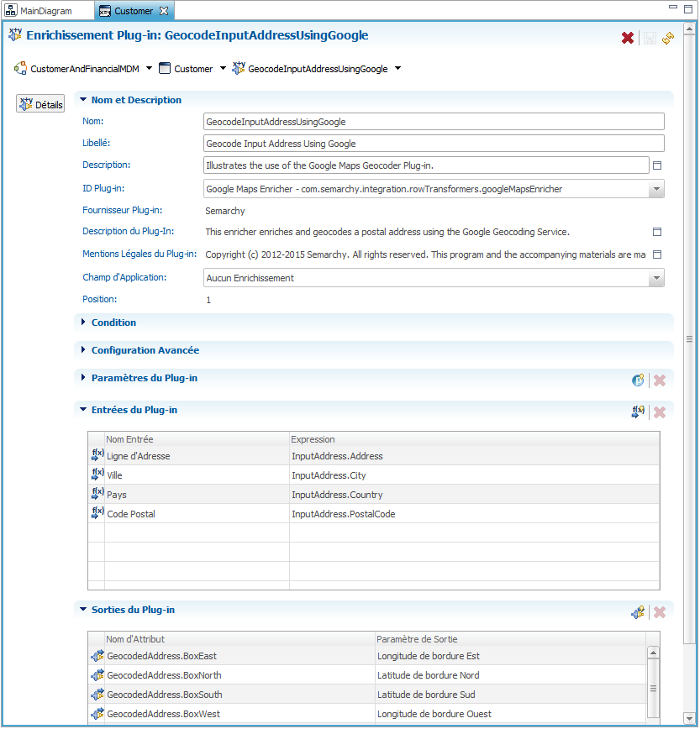Click f(x) icon of Ligne d'Adresse row

tap(97, 455)
